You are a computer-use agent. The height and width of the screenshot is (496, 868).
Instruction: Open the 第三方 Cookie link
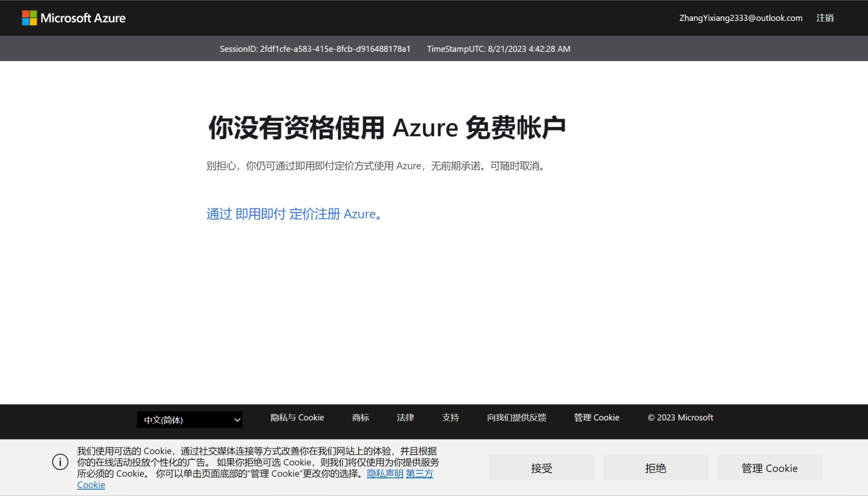[419, 473]
